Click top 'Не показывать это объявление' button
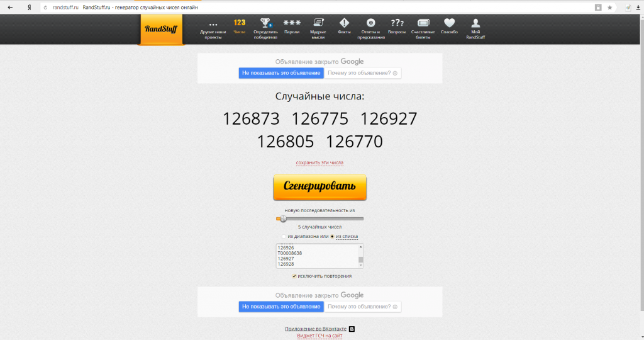644x340 pixels. [281, 73]
